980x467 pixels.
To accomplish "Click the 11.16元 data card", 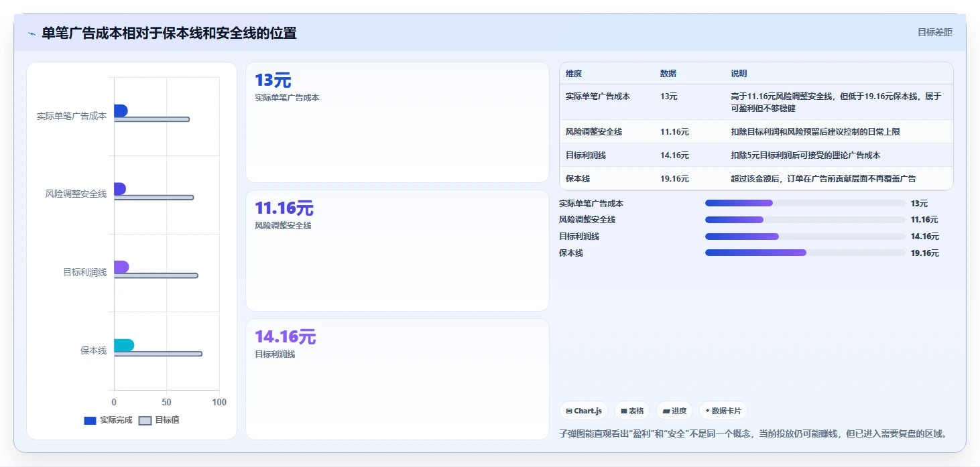I will tap(397, 251).
